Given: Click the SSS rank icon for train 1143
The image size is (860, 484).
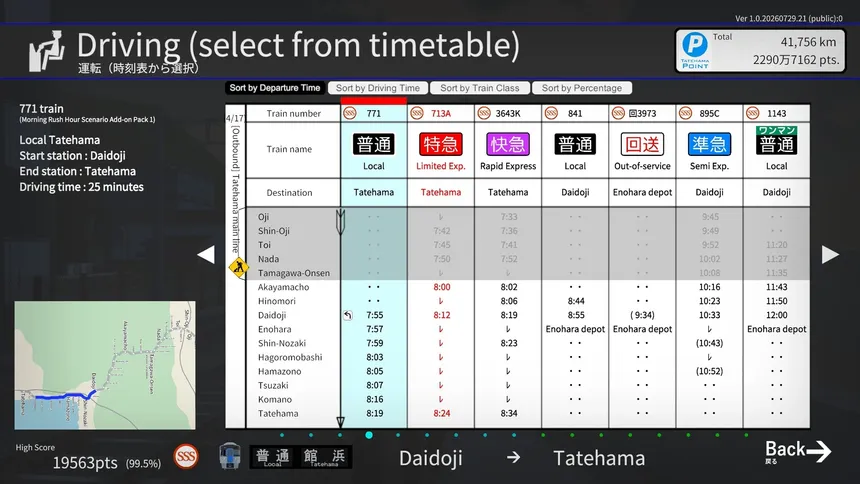Looking at the screenshot, I should [752, 113].
